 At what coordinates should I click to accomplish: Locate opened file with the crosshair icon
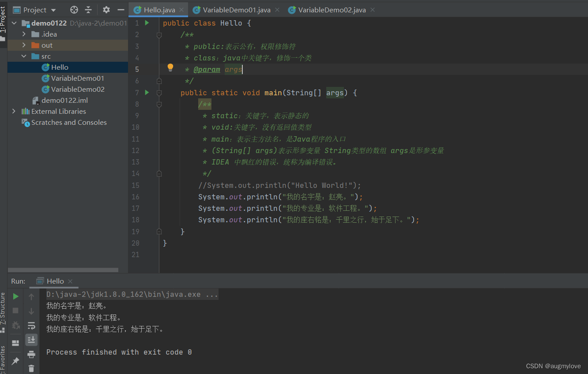(x=74, y=9)
